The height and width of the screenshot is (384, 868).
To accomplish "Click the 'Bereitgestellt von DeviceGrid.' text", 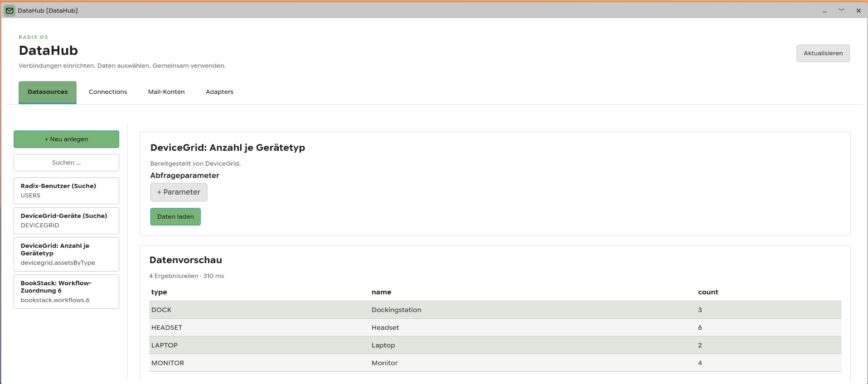I will pyautogui.click(x=195, y=163).
